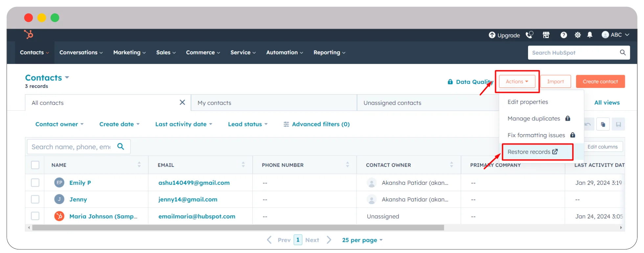644x253 pixels.
Task: Check the Emily P row checkbox
Action: pos(35,182)
